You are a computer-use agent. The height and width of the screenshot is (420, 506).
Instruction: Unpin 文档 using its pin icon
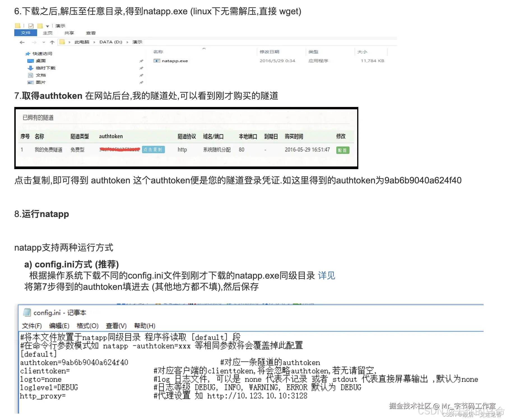click(x=141, y=75)
